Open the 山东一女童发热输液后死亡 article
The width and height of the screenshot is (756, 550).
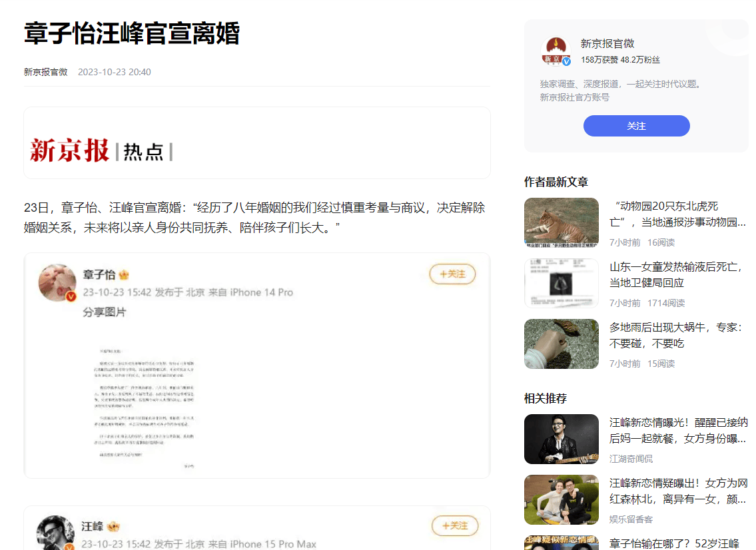(676, 275)
